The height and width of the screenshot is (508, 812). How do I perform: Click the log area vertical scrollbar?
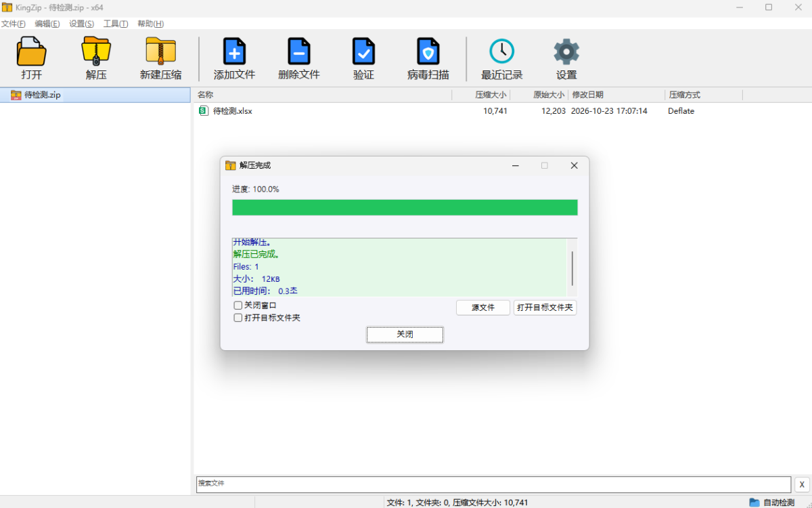point(572,267)
